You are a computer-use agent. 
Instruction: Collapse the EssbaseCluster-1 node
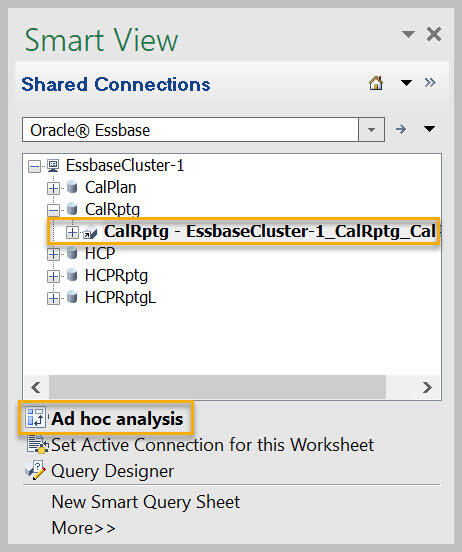[x=35, y=166]
